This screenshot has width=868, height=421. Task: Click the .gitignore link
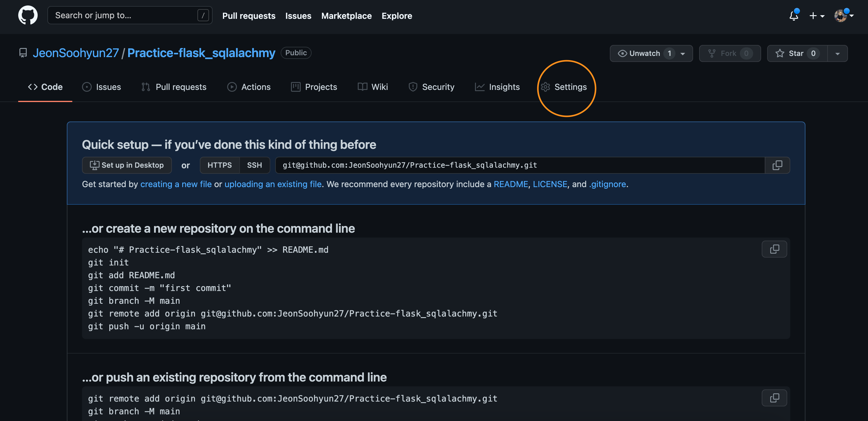pyautogui.click(x=607, y=184)
